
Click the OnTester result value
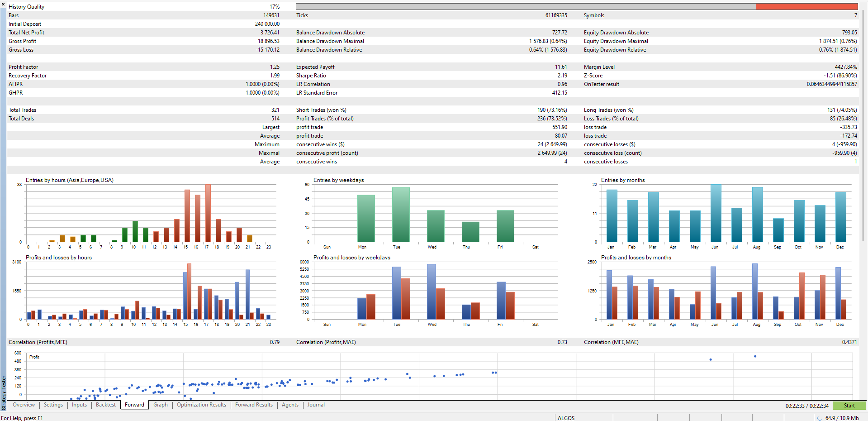(x=832, y=84)
